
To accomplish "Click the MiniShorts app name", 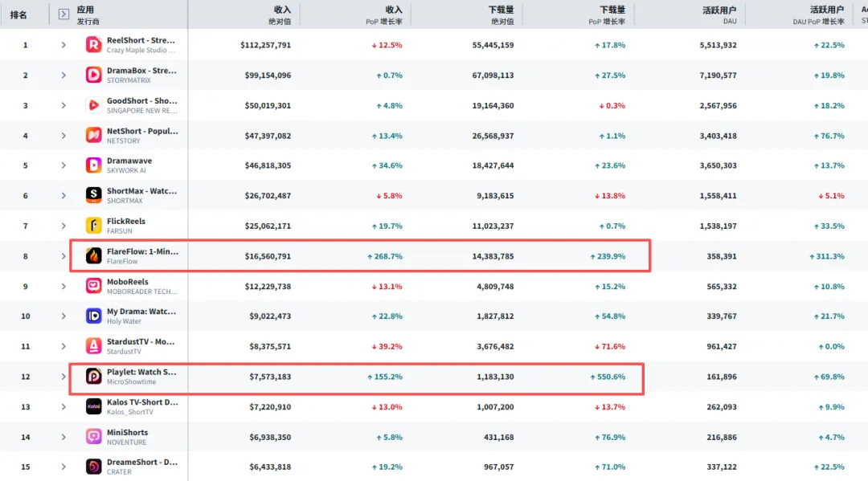I will (x=127, y=432).
